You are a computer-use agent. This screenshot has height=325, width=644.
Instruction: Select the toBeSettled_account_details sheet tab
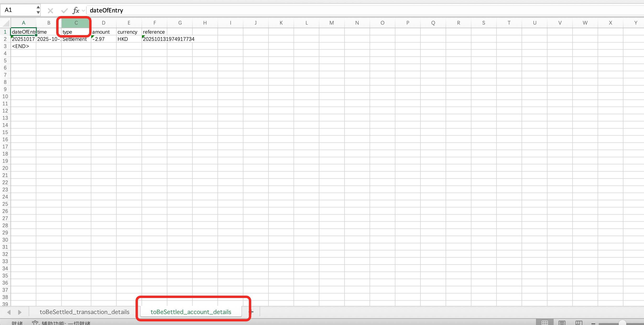pyautogui.click(x=191, y=312)
